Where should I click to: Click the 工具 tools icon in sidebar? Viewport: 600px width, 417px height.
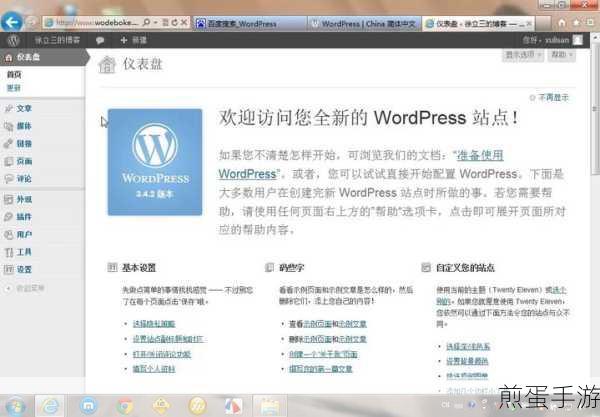tap(8, 252)
